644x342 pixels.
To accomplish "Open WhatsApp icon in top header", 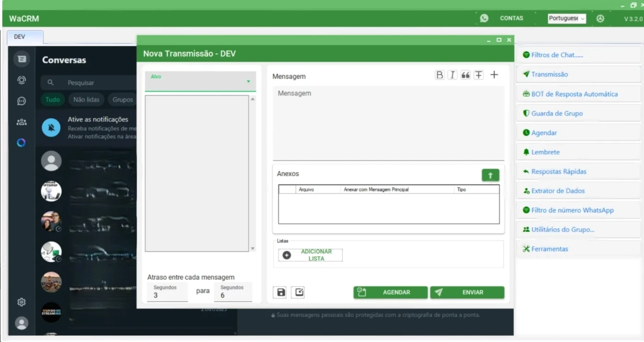I will pos(484,18).
